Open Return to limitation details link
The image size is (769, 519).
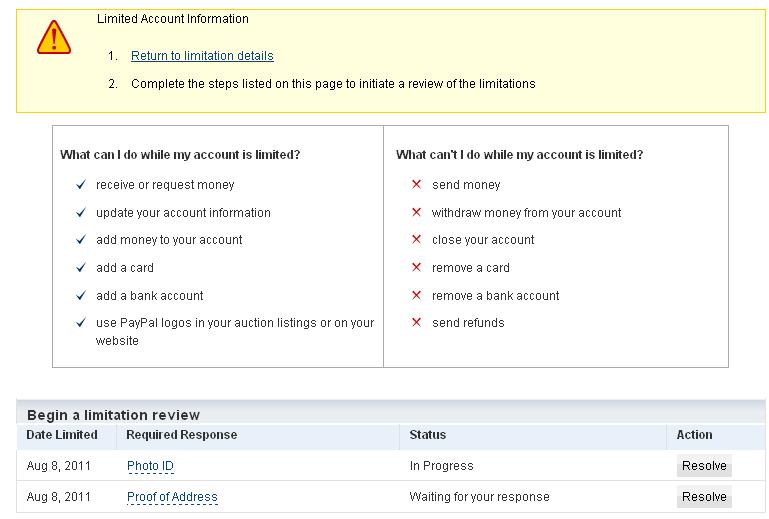pyautogui.click(x=202, y=56)
